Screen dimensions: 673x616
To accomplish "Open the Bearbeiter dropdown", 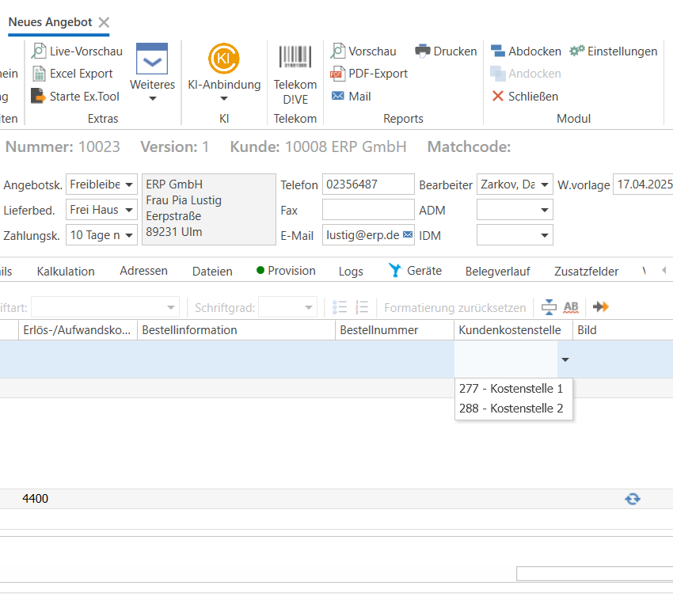I will [x=544, y=184].
